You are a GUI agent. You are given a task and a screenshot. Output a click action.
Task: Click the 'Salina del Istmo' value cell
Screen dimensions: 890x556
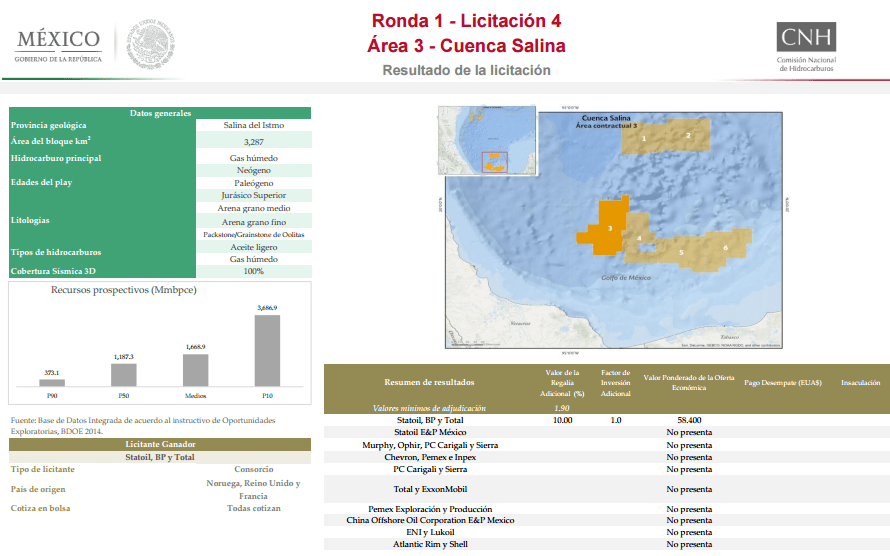pos(254,125)
